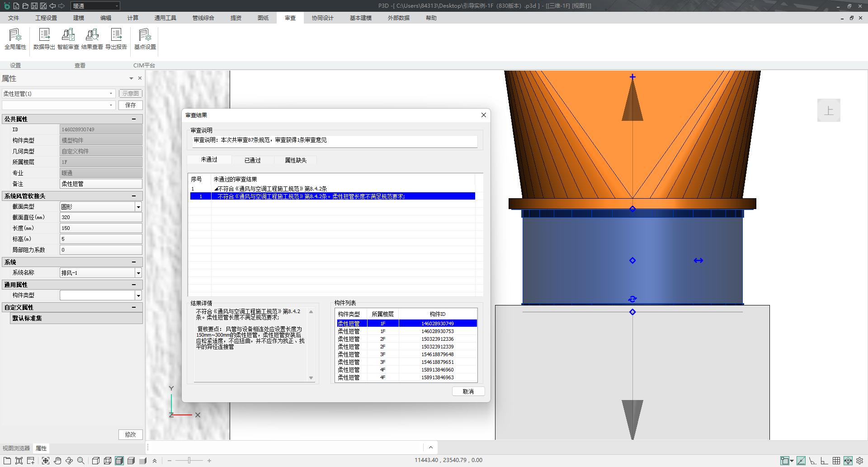
Task: Click the 导出报告 icon
Action: (116, 38)
